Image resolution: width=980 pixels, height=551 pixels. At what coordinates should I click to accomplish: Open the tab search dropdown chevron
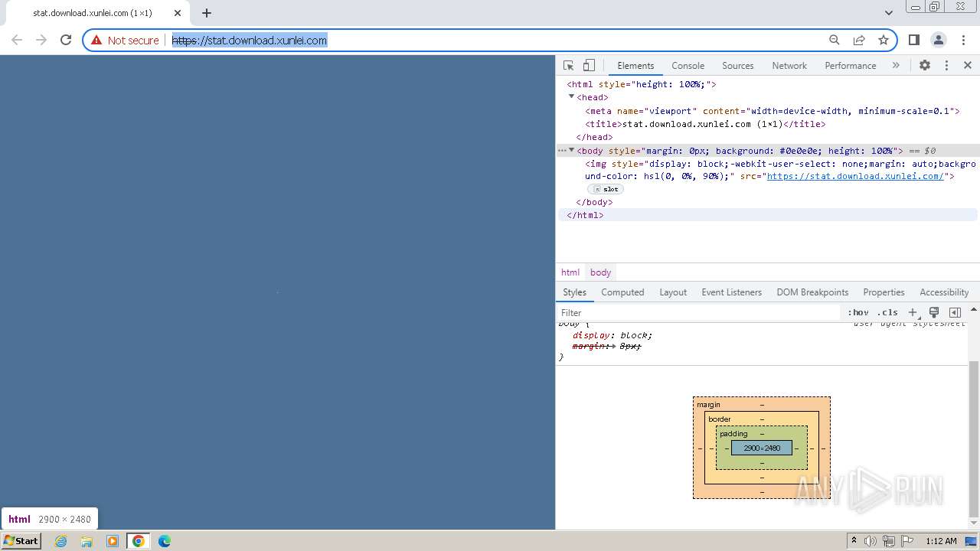[x=888, y=12]
